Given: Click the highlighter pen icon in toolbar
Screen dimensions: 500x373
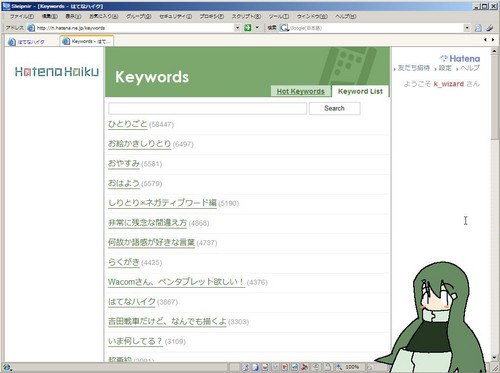Looking at the screenshot, I should click(x=490, y=28).
